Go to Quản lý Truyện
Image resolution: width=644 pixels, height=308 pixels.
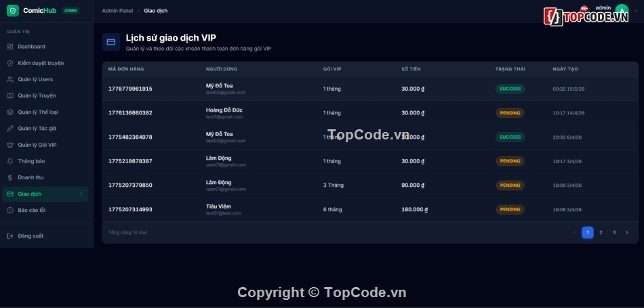[x=45, y=95]
